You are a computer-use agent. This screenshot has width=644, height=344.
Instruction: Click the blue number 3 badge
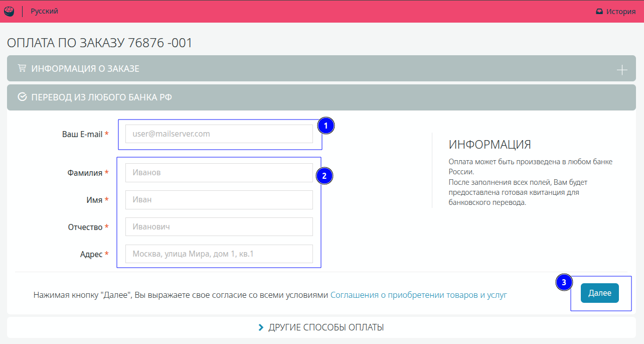[564, 283]
